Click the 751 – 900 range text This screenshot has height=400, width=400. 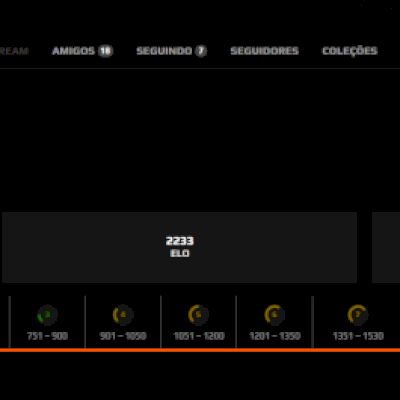[x=47, y=336]
